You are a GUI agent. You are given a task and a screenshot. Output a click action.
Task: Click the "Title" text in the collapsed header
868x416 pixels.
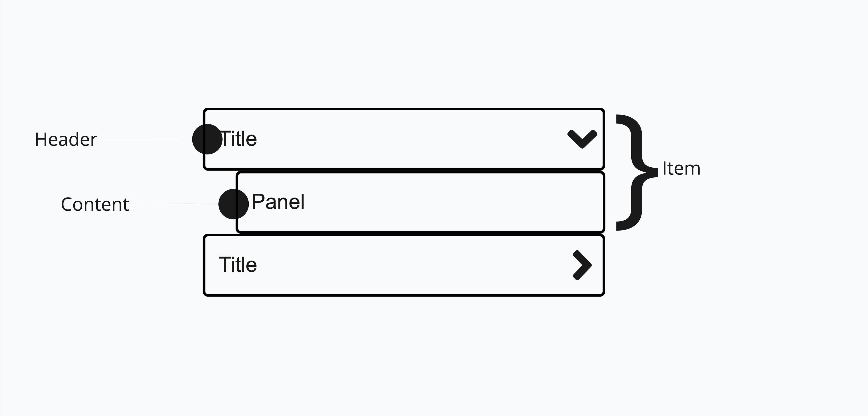pos(238,265)
